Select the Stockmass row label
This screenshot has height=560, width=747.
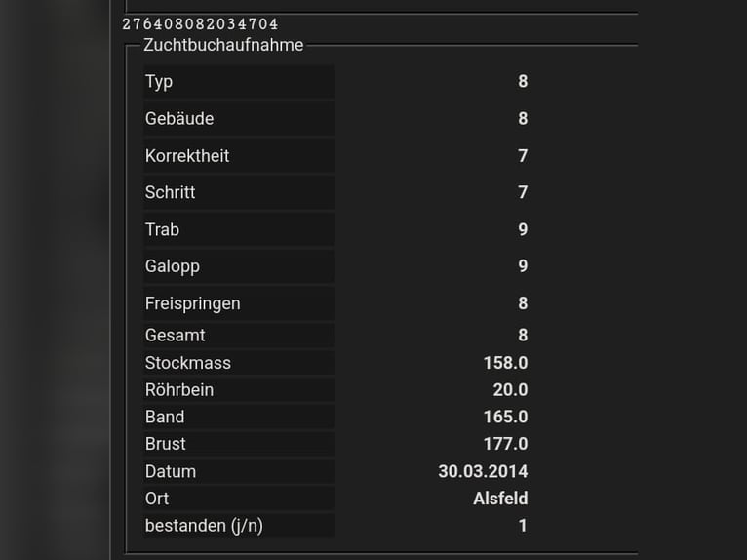coord(188,363)
